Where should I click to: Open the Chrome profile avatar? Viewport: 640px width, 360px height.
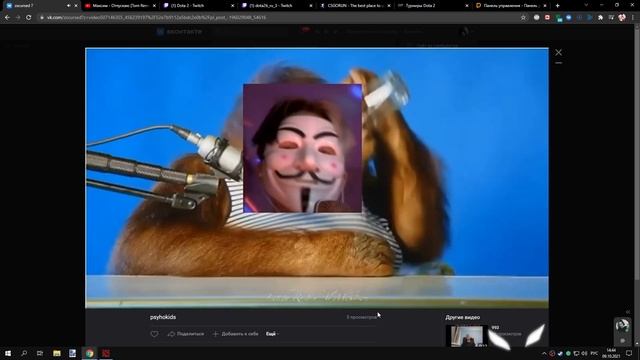pos(622,18)
